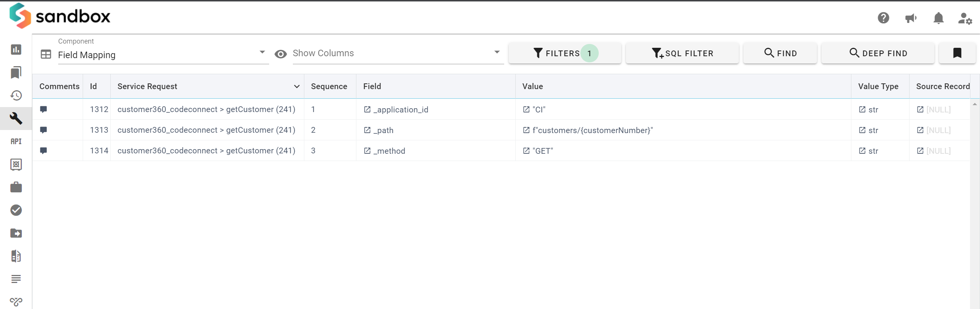Screen dimensions: 980x309
Task: Click the Filters button
Action: pyautogui.click(x=565, y=53)
